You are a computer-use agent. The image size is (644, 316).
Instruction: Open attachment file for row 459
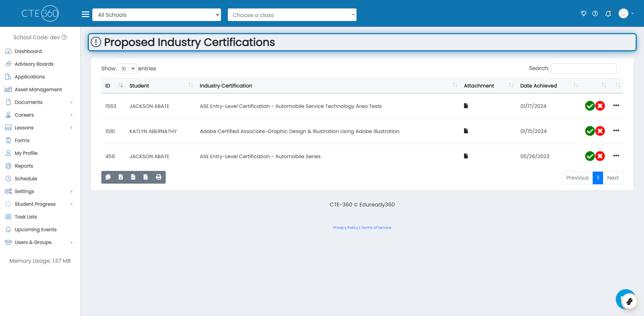click(466, 156)
